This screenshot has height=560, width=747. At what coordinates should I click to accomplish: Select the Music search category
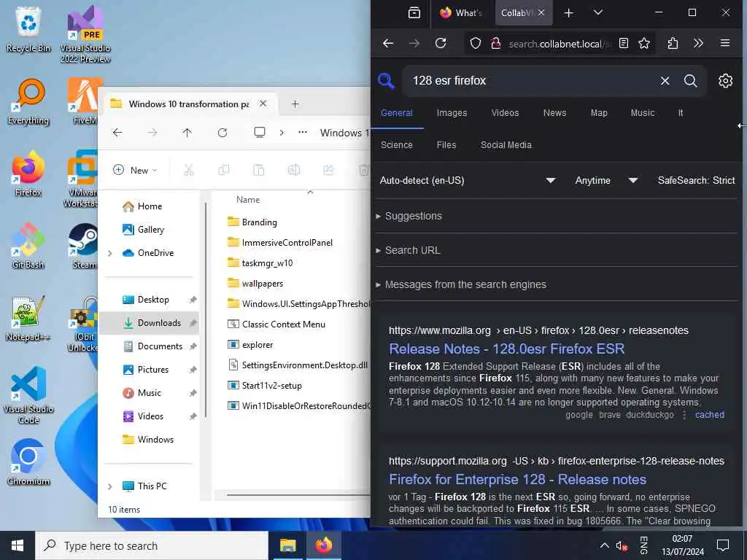pos(643,113)
